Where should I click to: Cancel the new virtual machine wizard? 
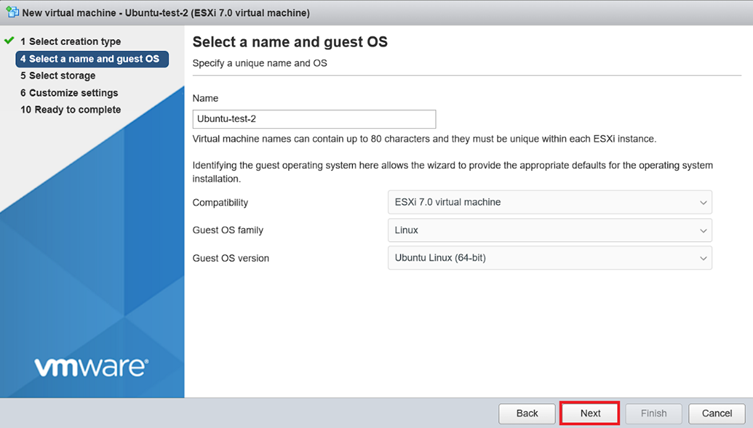pyautogui.click(x=717, y=413)
